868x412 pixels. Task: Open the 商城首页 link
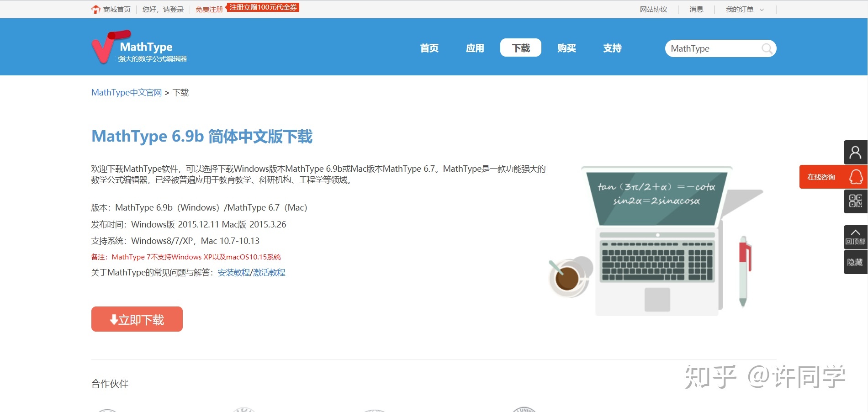(x=117, y=9)
